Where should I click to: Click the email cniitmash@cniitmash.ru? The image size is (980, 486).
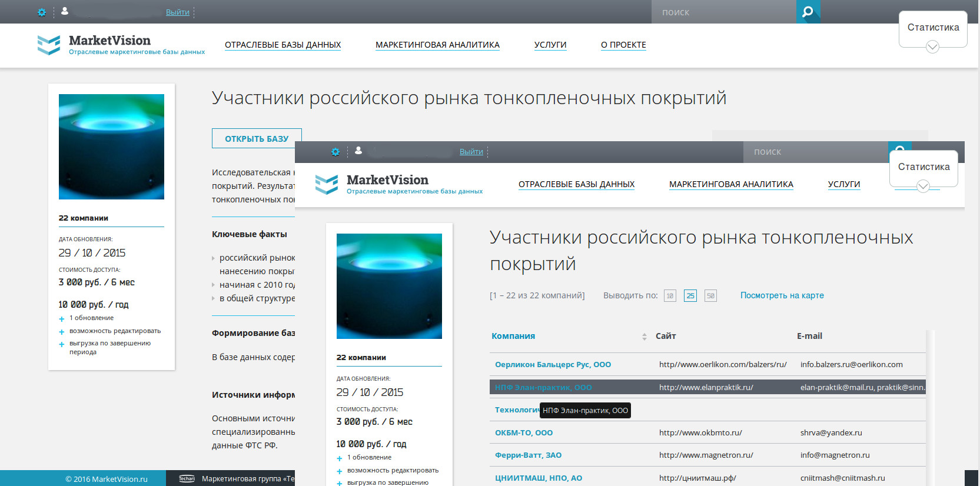(843, 478)
